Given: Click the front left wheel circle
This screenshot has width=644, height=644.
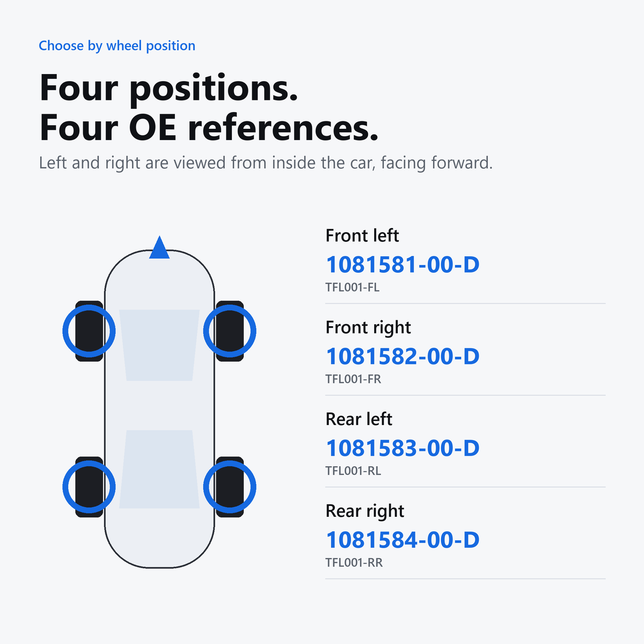Looking at the screenshot, I should pos(89,331).
